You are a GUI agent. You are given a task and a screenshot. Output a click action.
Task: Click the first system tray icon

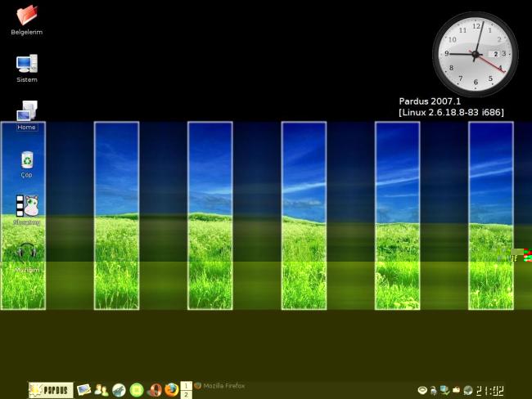(422, 391)
